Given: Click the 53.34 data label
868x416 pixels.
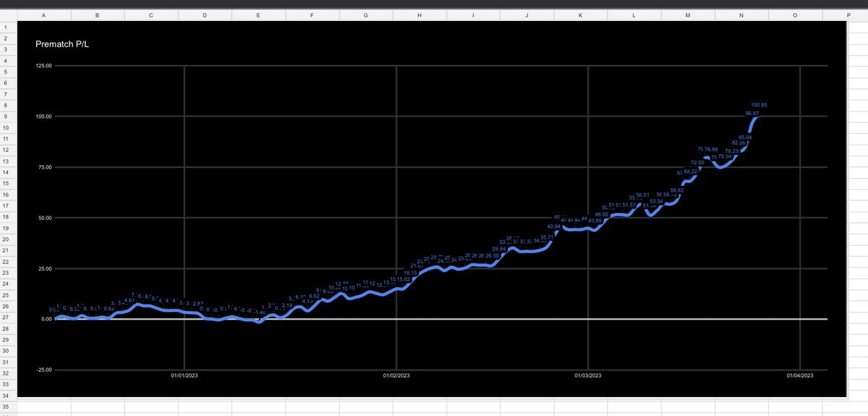Looking at the screenshot, I should [x=656, y=201].
